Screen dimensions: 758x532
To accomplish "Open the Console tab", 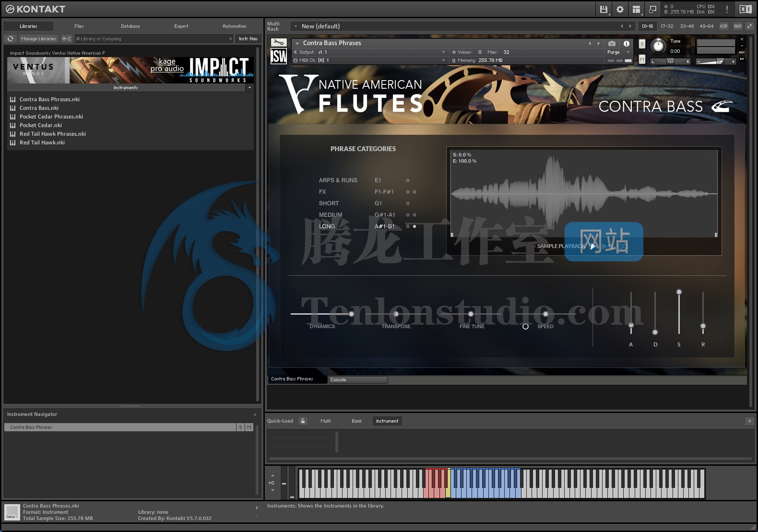I will point(358,380).
